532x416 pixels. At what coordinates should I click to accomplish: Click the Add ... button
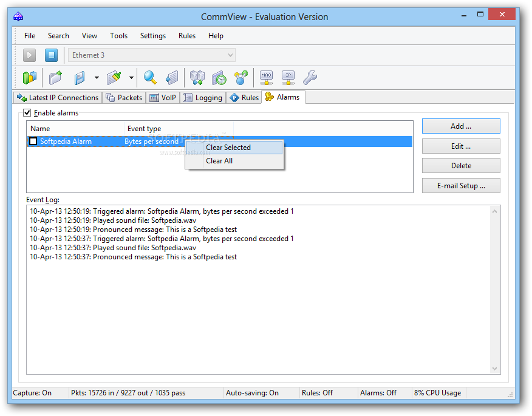461,126
